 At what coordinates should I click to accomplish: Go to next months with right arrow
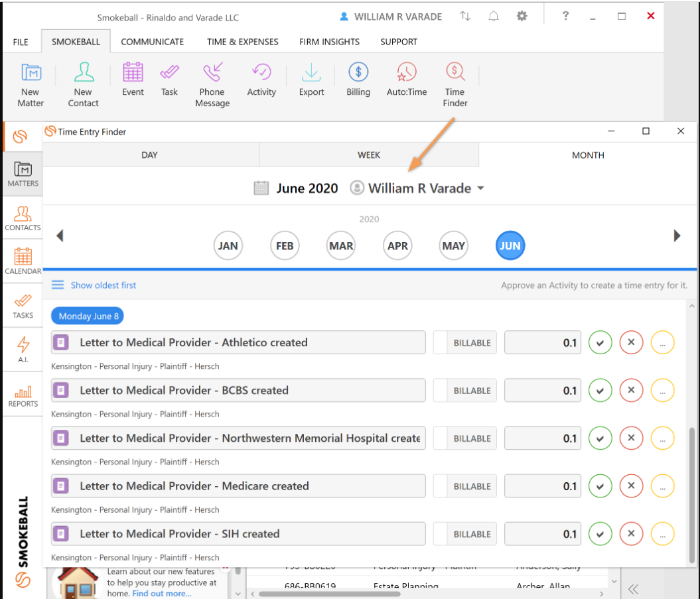click(x=677, y=235)
